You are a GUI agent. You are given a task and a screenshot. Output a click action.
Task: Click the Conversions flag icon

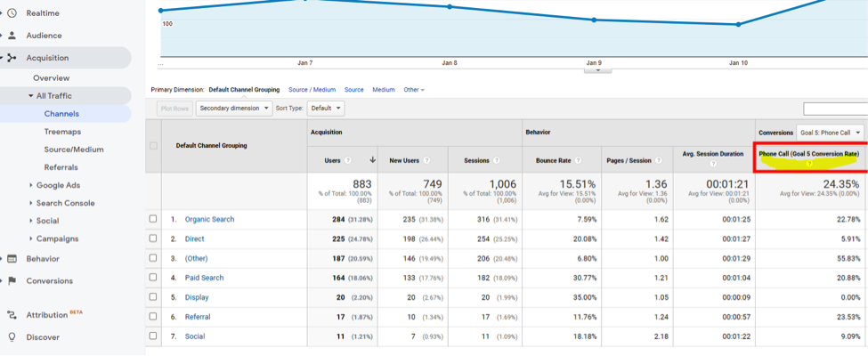[x=12, y=280]
